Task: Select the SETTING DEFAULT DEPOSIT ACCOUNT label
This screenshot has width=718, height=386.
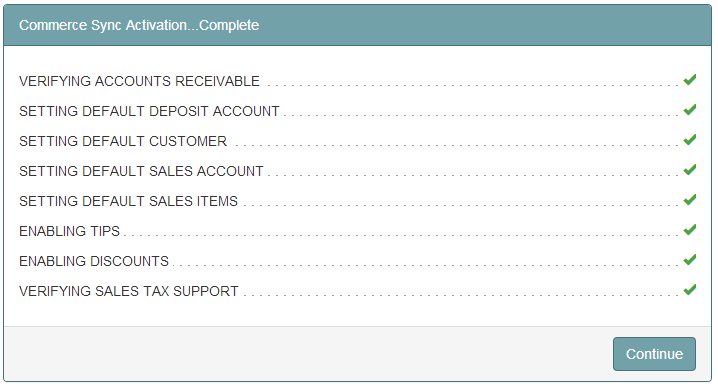Action: tap(149, 111)
